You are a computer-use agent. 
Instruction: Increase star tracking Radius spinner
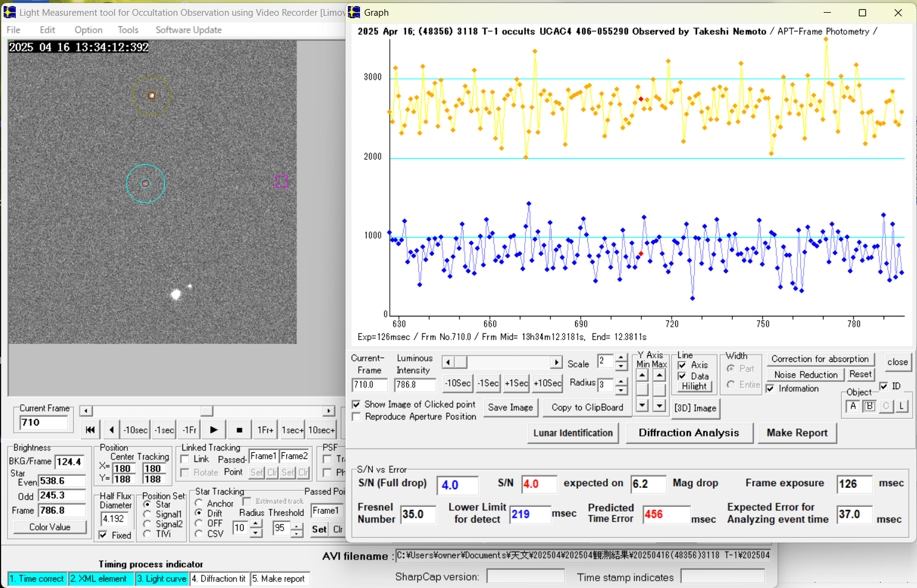click(256, 524)
